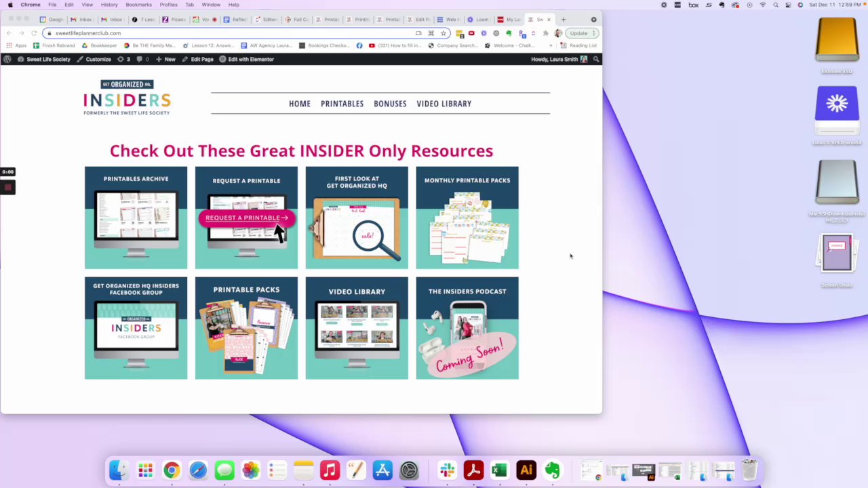Open the Request a Printable tile
Image resolution: width=868 pixels, height=488 pixels.
point(246,218)
